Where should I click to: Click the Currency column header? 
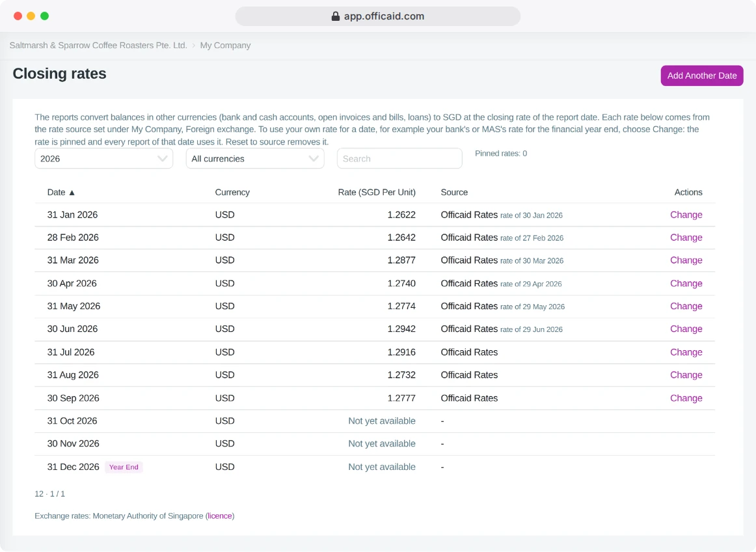click(x=232, y=193)
